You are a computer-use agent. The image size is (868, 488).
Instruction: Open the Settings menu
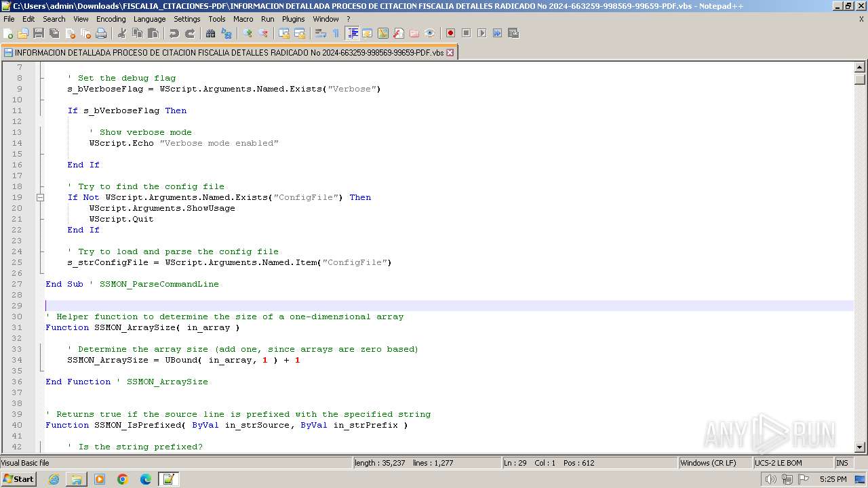tap(187, 19)
